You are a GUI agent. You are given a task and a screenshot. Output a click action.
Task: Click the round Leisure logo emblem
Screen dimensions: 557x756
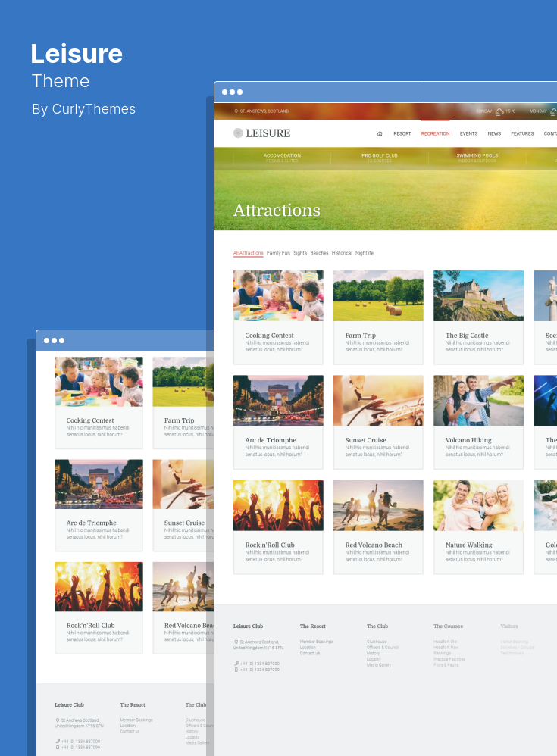[238, 133]
